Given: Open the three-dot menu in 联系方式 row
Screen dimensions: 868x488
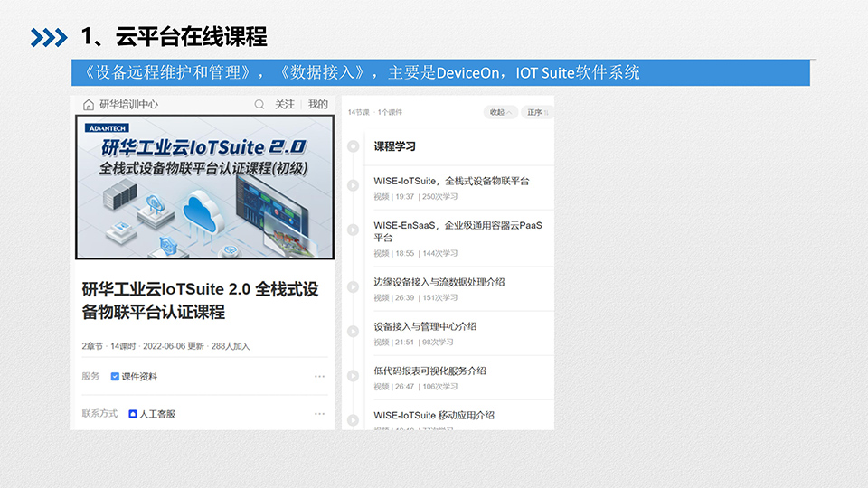Looking at the screenshot, I should click(319, 414).
